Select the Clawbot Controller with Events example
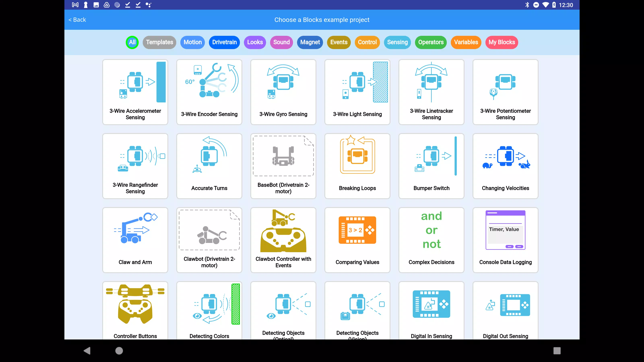Viewport: 644px width, 362px height. 283,240
